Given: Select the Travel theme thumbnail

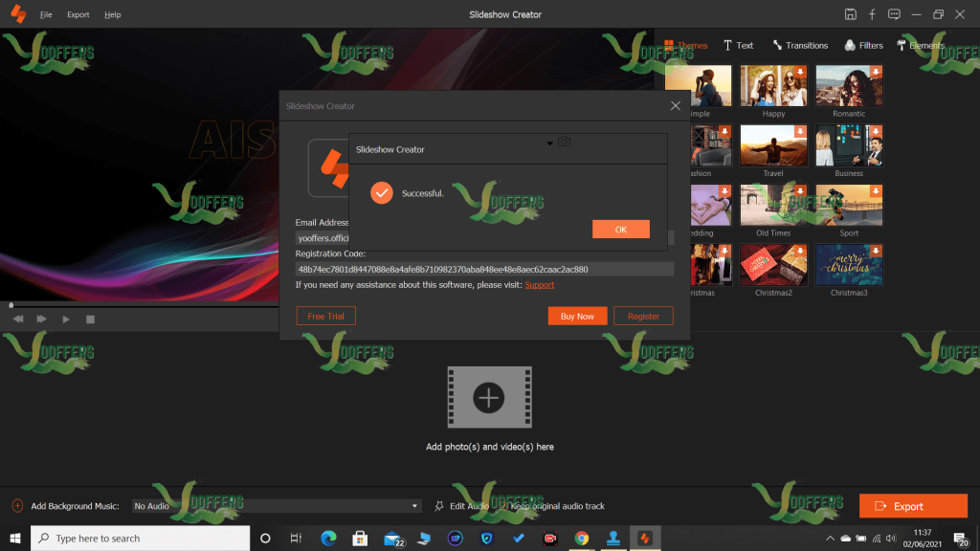Looking at the screenshot, I should pyautogui.click(x=773, y=145).
